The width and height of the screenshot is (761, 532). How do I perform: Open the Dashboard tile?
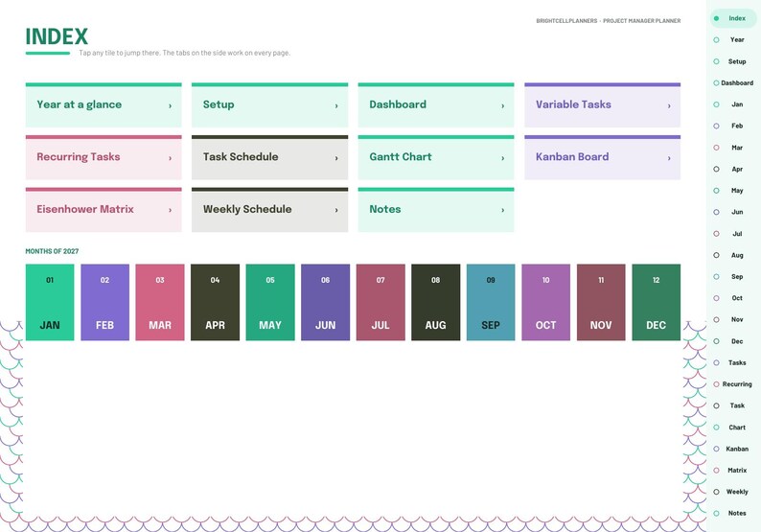tap(436, 104)
